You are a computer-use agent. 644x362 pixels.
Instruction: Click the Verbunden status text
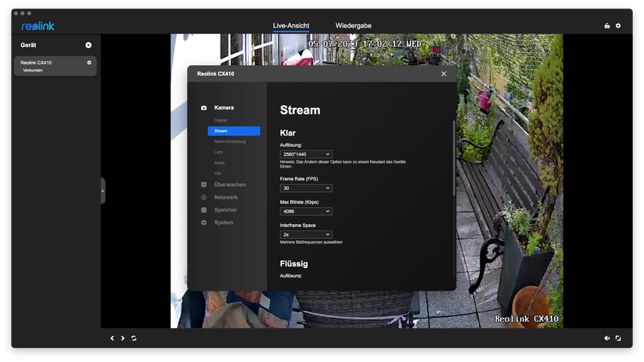pyautogui.click(x=32, y=71)
